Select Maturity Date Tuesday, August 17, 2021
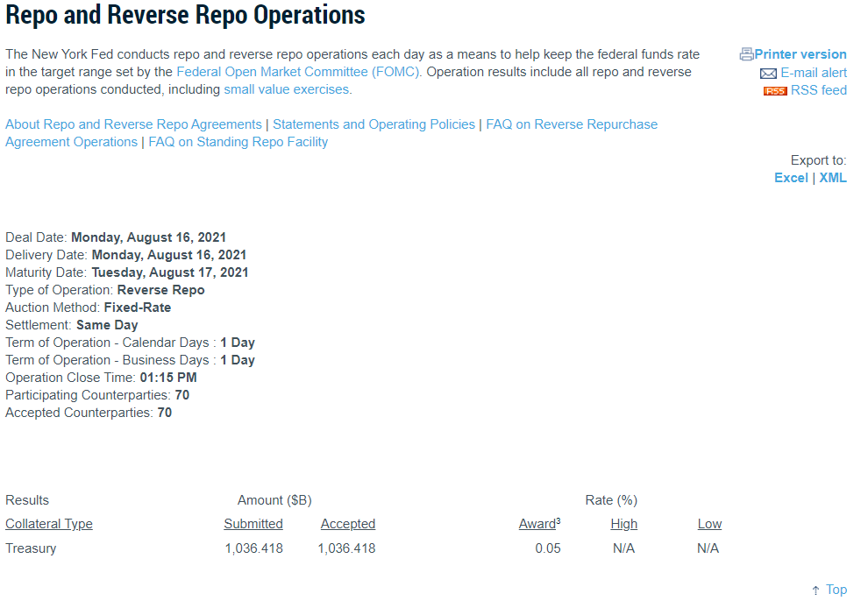This screenshot has height=608, width=868. tap(127, 272)
